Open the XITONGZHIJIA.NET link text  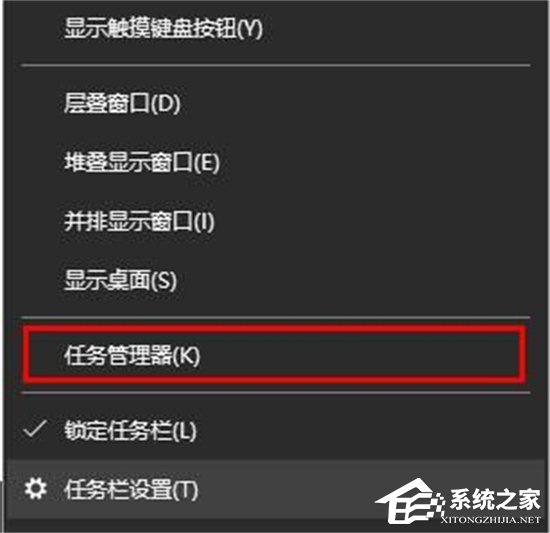click(x=490, y=520)
